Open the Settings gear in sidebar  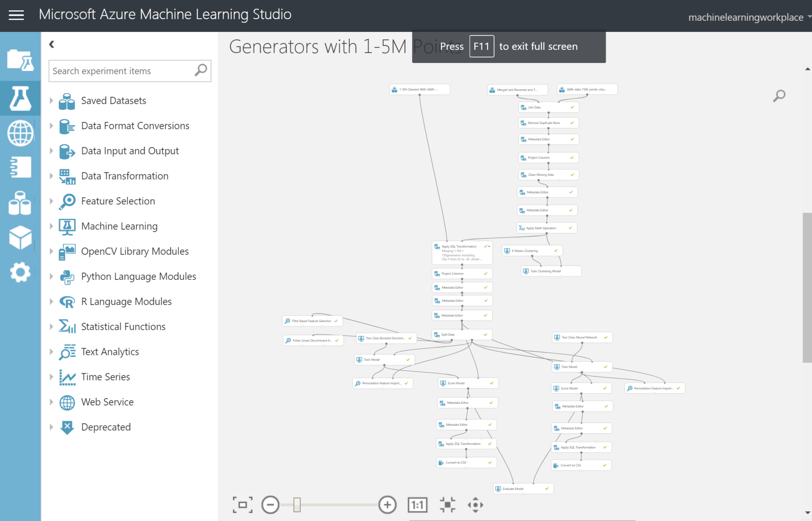tap(20, 272)
